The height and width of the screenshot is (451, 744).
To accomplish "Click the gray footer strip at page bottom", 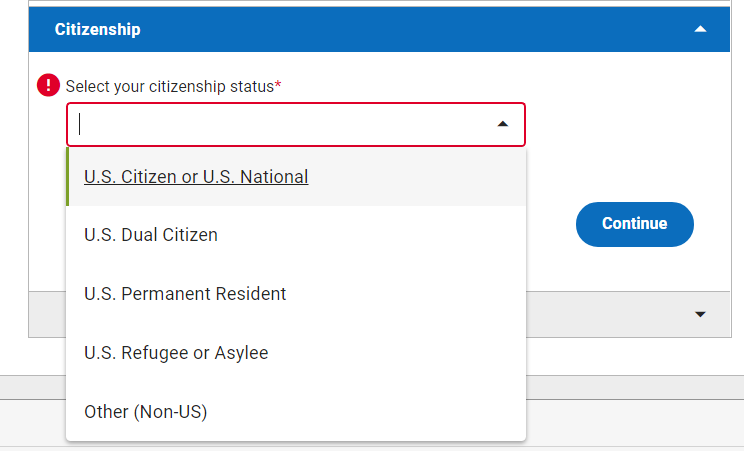I will coord(635,423).
